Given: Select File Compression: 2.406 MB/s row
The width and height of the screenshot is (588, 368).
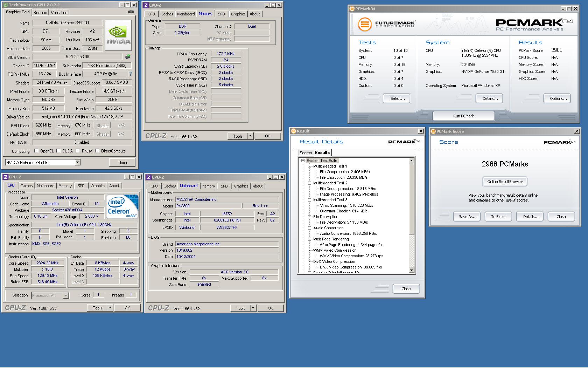Looking at the screenshot, I should [x=345, y=172].
